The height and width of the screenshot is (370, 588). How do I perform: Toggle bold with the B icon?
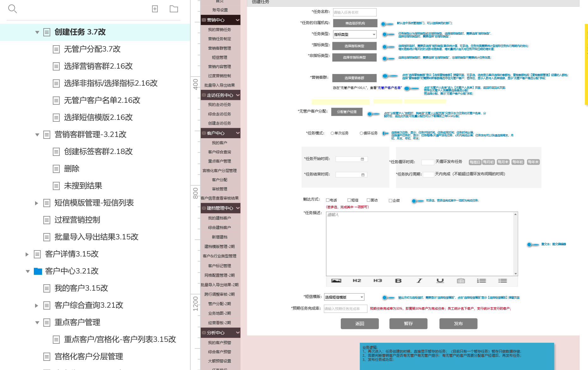[x=398, y=281]
